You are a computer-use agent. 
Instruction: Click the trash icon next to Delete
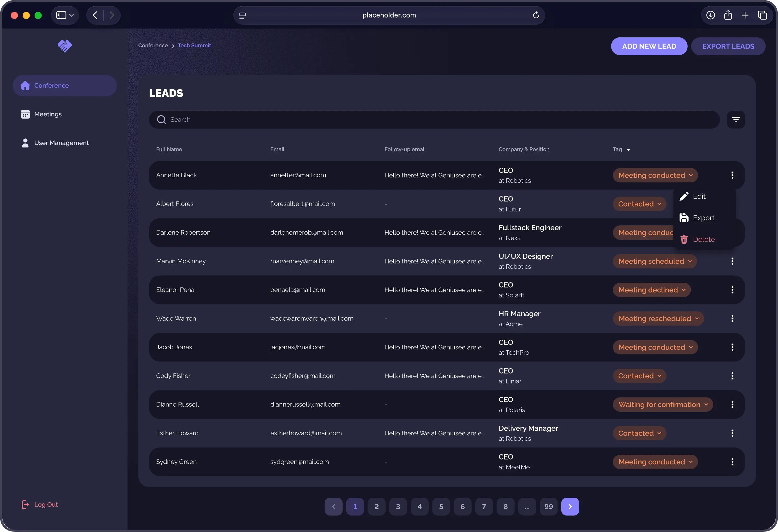pyautogui.click(x=684, y=239)
